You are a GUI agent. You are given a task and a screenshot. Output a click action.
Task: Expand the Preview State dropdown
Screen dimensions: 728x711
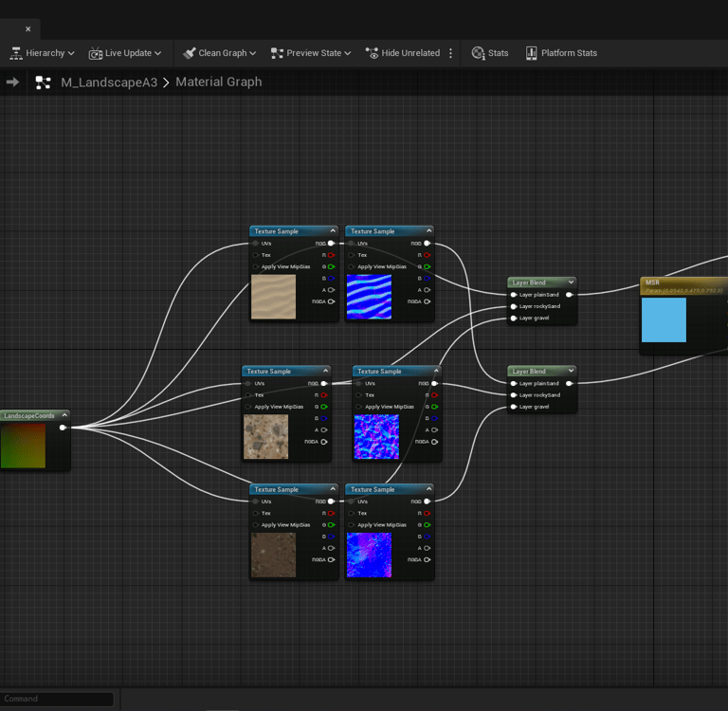pos(312,53)
